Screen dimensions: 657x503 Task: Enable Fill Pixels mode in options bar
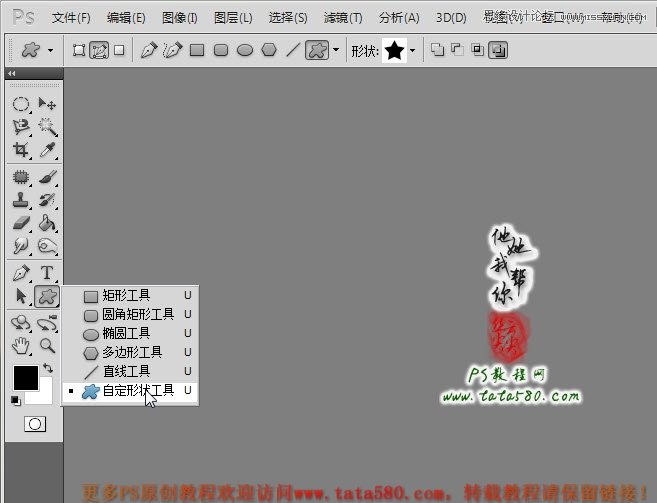click(x=119, y=50)
